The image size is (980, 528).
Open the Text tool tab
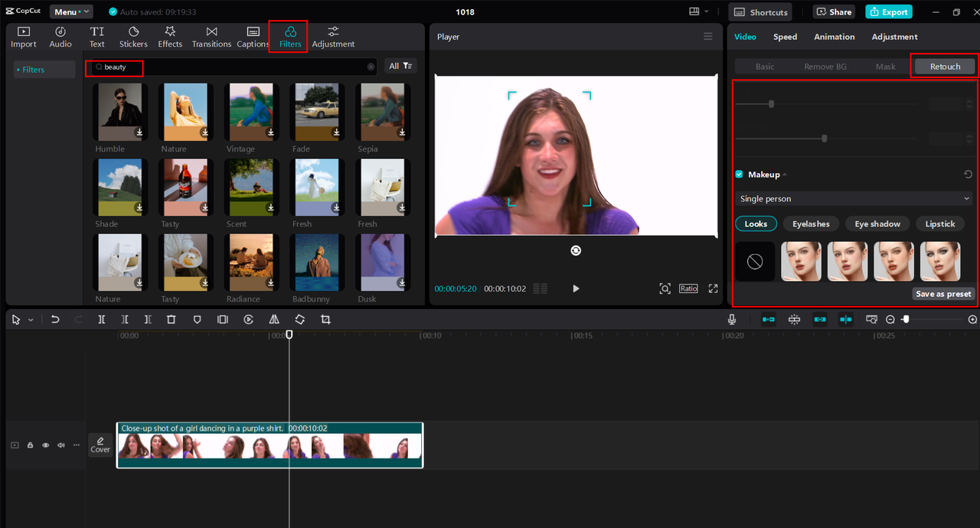pos(97,37)
